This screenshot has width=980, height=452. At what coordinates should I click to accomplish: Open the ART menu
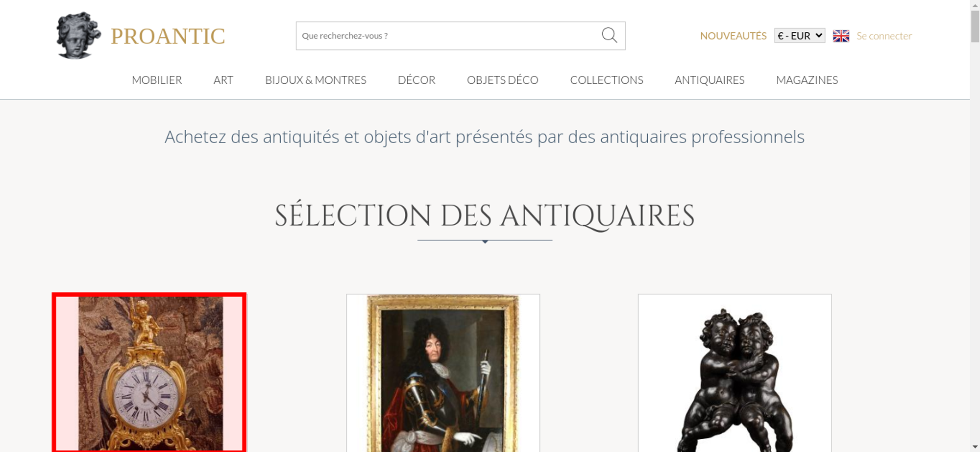[x=223, y=80]
